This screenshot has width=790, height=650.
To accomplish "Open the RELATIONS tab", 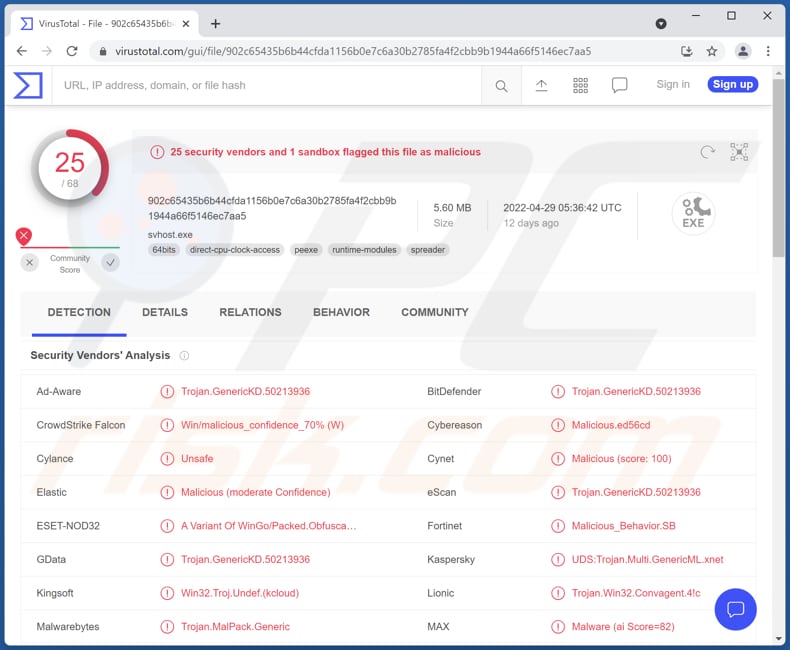I will 250,312.
